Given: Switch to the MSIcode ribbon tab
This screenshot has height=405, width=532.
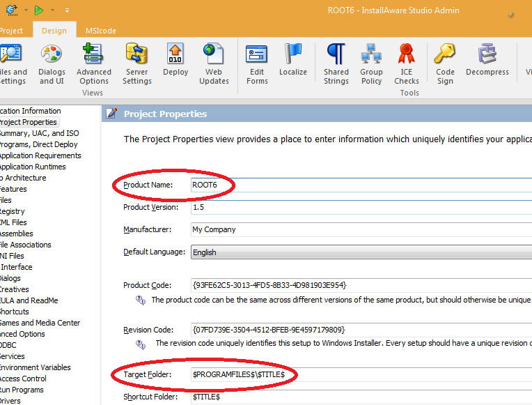Looking at the screenshot, I should (101, 31).
